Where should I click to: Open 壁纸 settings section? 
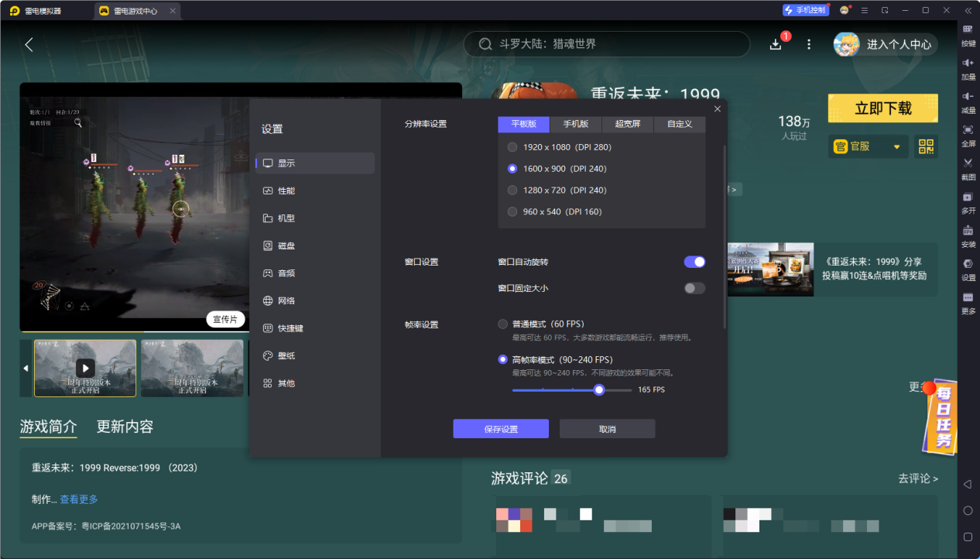315,355
